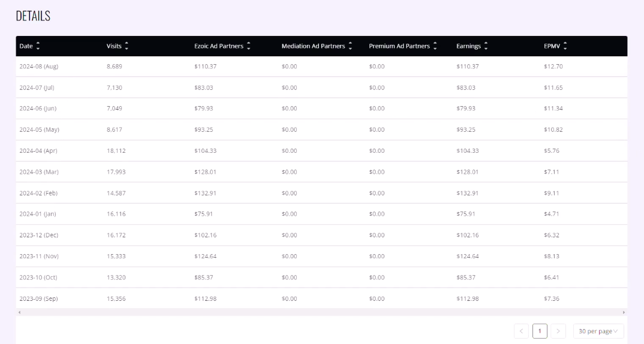644x344 pixels.
Task: Click EPMV value $9.11
Action: [x=552, y=193]
